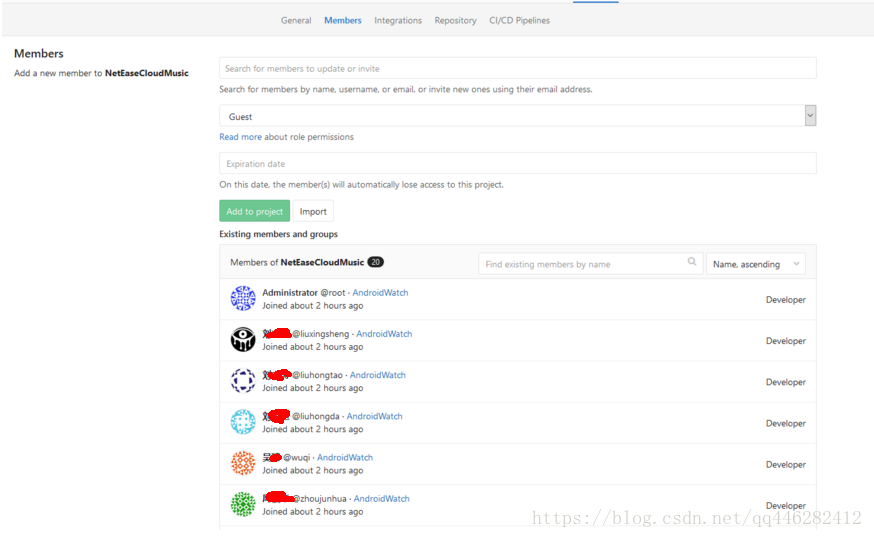874x538 pixels.
Task: Click Developer role in liuhongda row
Action: point(785,424)
